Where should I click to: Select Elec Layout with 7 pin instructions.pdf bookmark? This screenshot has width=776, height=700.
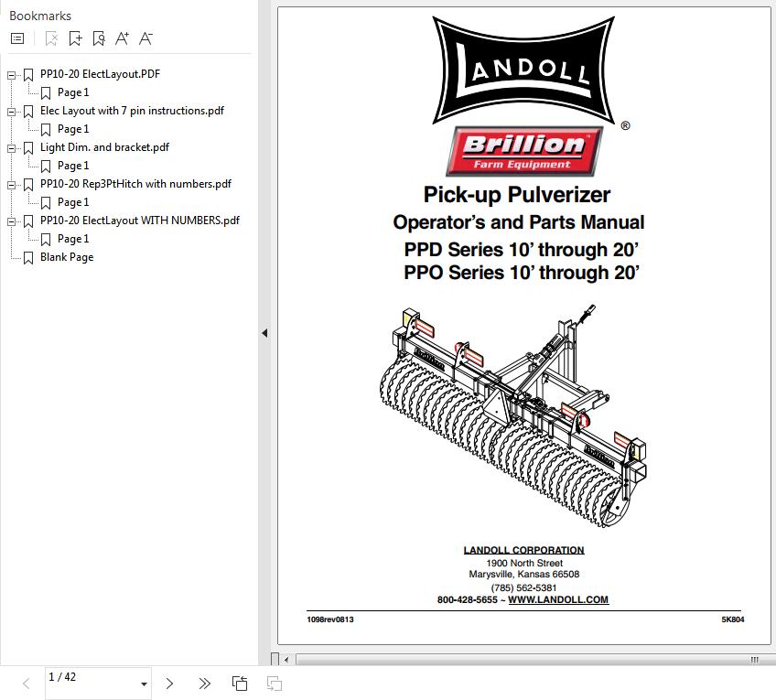click(x=132, y=111)
